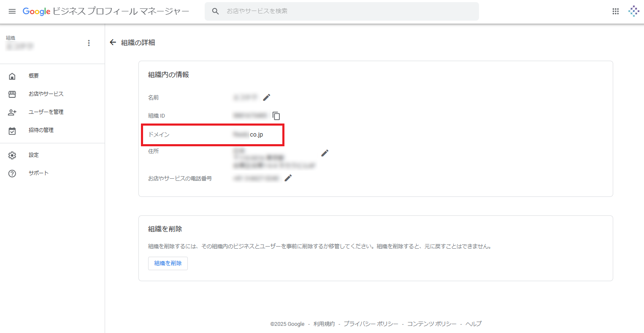
Task: Edit the organization name via the pencil icon
Action: tap(267, 97)
